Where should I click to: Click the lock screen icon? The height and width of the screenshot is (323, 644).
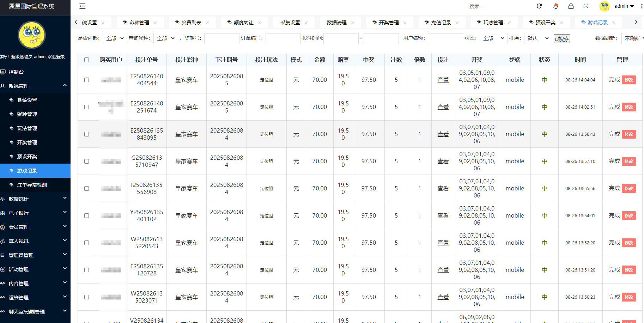point(571,6)
